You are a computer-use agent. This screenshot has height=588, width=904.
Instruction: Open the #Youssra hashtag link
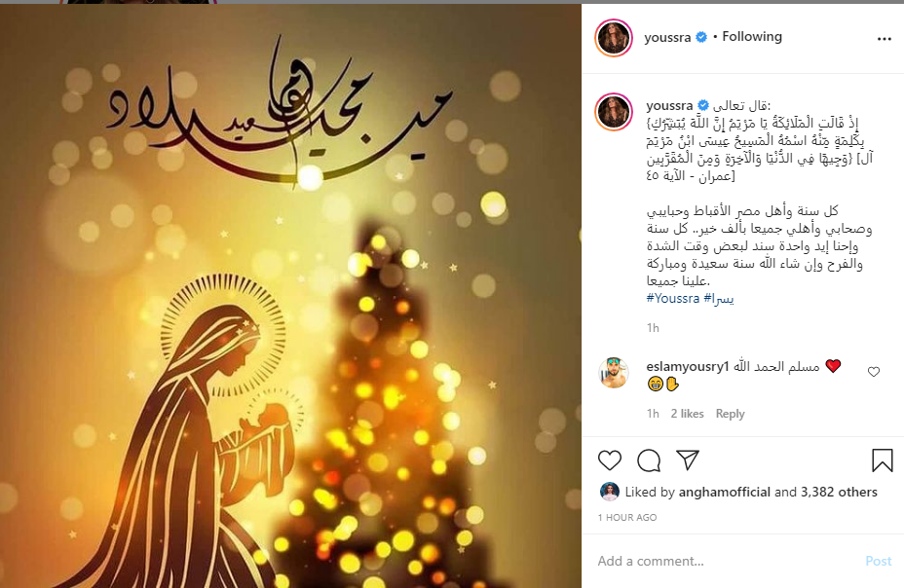pos(673,298)
